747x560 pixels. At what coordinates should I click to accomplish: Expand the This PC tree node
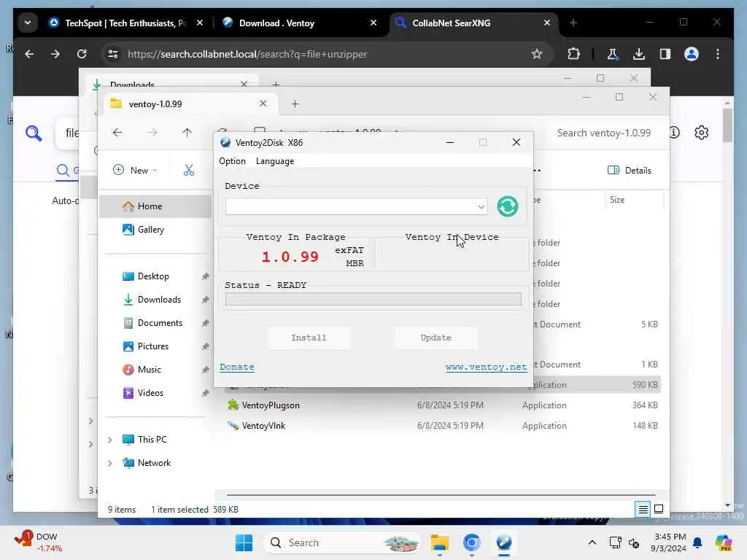(x=110, y=440)
